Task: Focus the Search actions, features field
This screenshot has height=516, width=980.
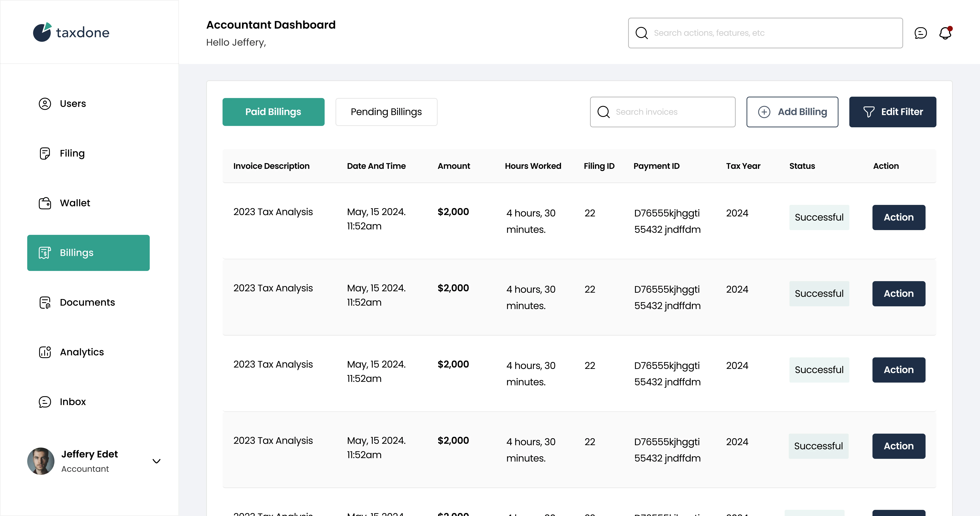Action: coord(772,33)
